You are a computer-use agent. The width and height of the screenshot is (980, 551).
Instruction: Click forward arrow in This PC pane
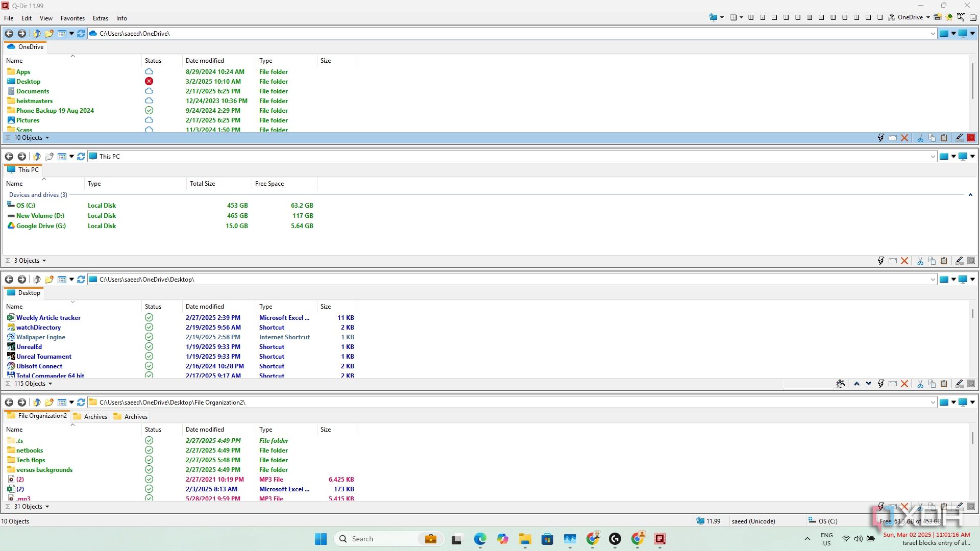click(21, 157)
